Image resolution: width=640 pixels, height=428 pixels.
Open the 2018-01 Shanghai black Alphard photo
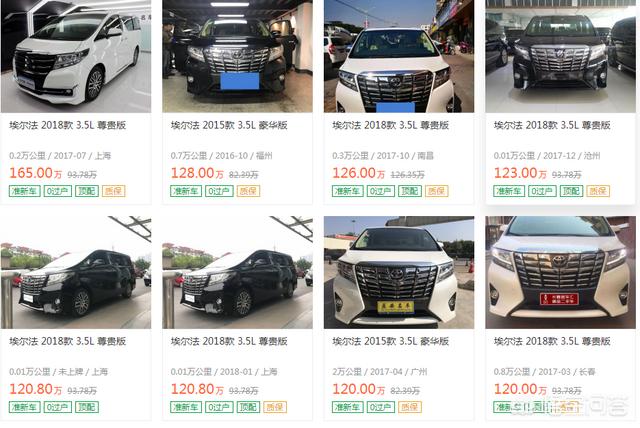tap(238, 272)
